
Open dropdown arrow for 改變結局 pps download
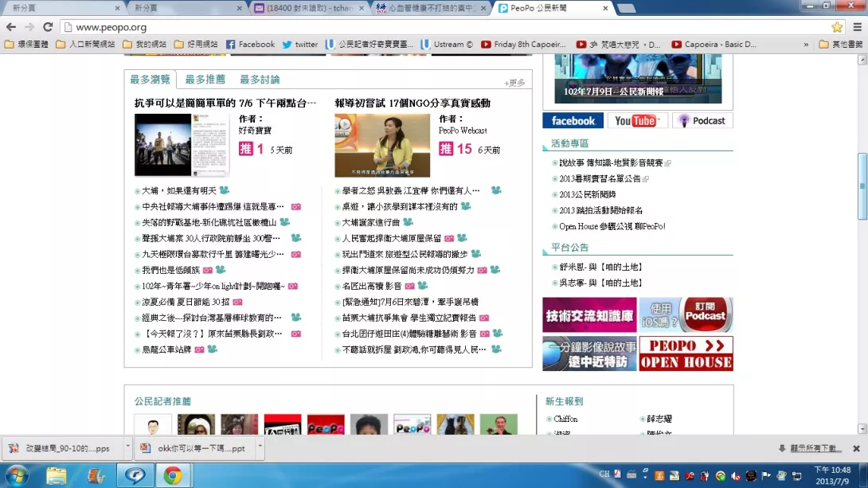tap(128, 446)
